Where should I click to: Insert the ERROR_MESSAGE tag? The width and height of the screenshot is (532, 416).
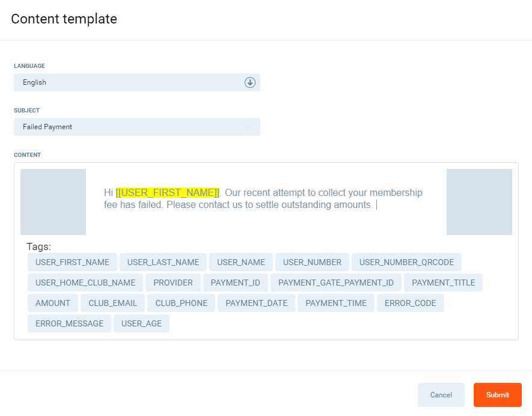coord(69,323)
